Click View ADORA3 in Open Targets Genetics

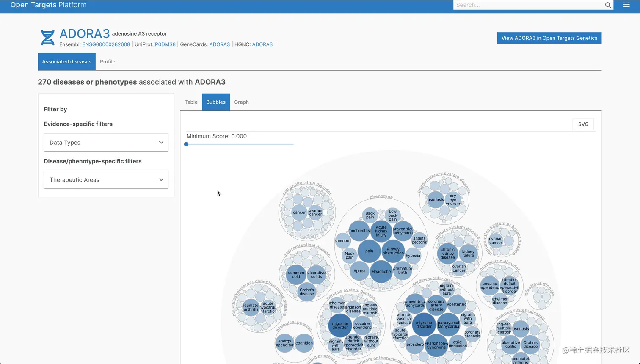point(549,38)
